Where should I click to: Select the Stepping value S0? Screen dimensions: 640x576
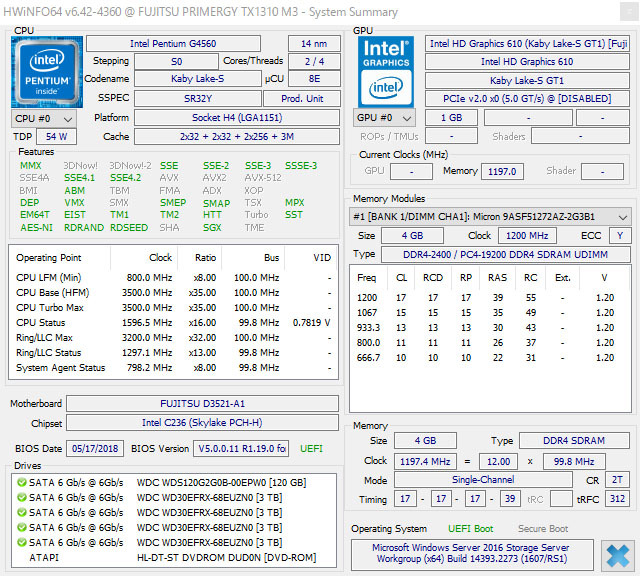coord(176,62)
